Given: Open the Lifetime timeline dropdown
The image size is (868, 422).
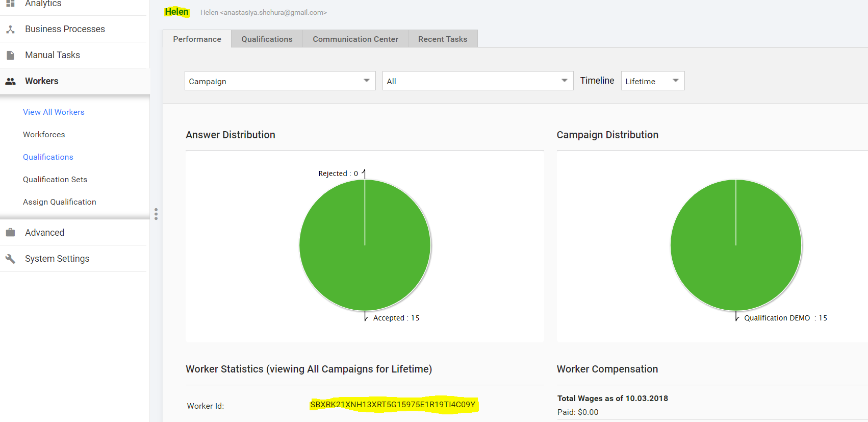Looking at the screenshot, I should tap(653, 81).
